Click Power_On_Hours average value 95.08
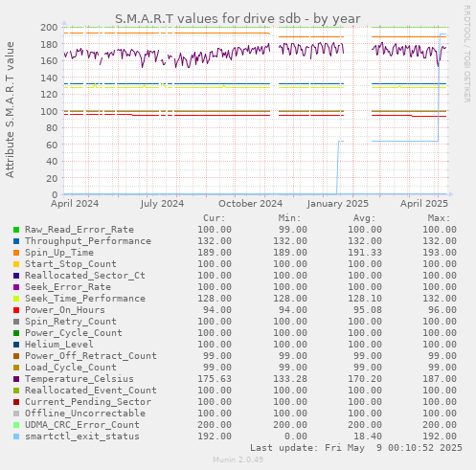The image size is (476, 470). point(368,310)
